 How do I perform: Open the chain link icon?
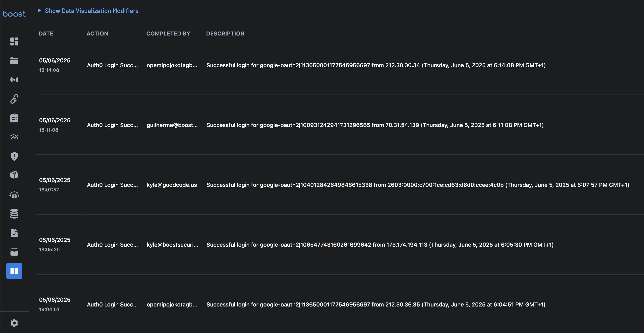[14, 99]
